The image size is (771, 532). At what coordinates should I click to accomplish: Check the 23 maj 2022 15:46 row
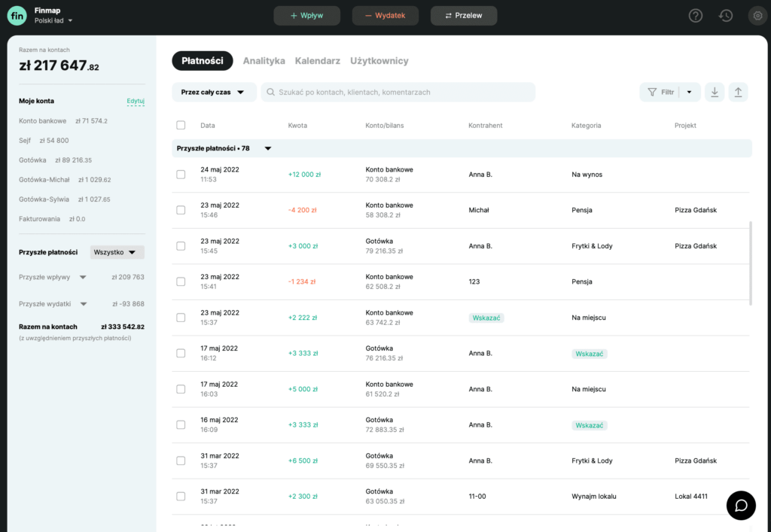click(x=181, y=210)
